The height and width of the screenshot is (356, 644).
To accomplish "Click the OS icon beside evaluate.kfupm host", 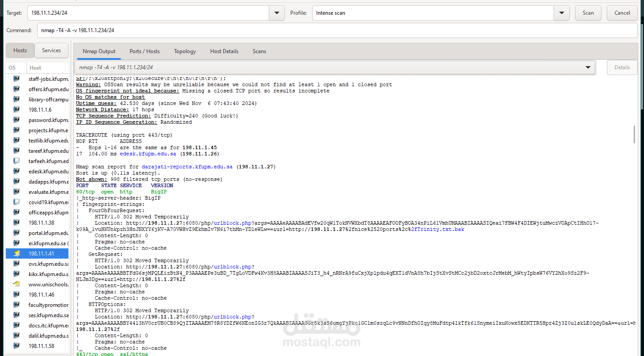I will (17, 192).
